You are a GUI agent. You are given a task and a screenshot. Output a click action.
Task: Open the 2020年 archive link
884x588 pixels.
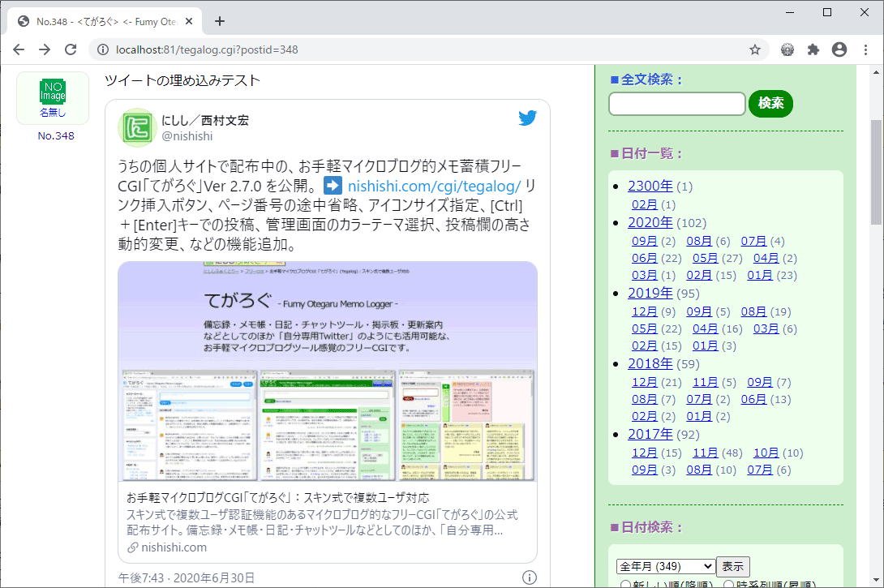tap(650, 223)
